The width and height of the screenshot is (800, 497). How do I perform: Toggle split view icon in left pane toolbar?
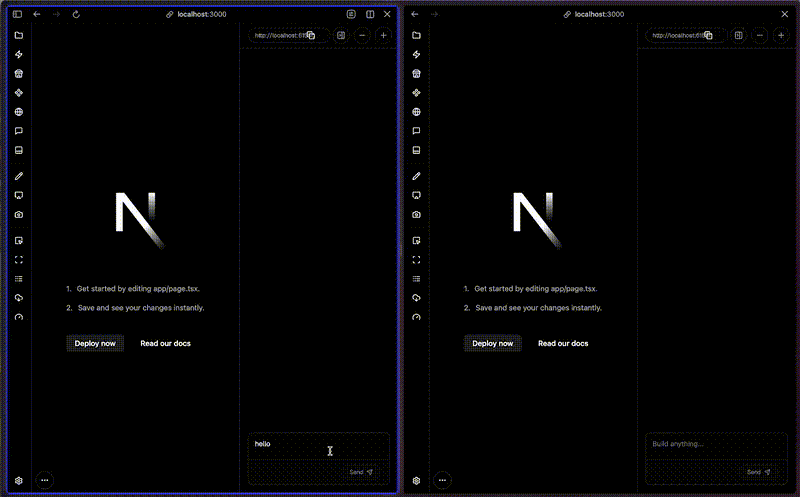point(370,14)
